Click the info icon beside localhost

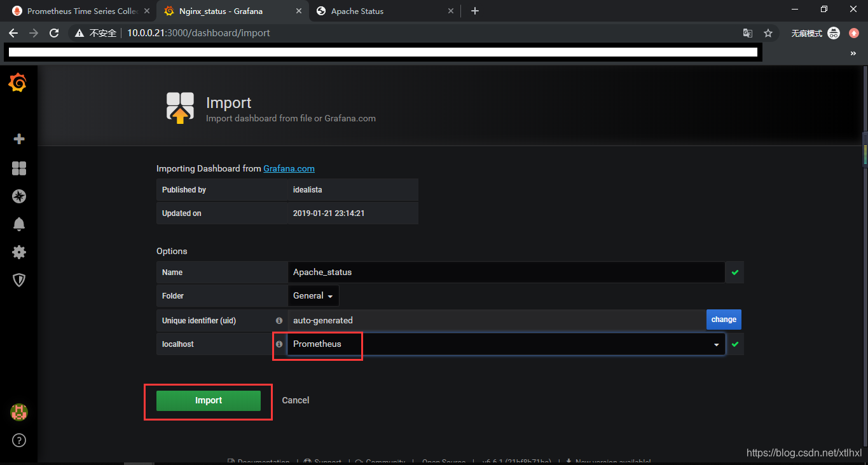point(279,344)
